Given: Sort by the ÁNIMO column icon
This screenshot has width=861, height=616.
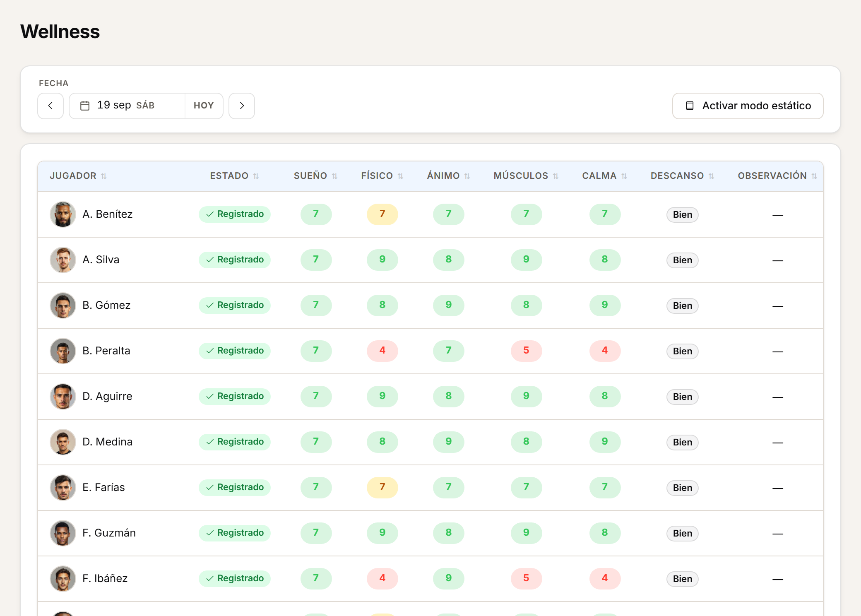Looking at the screenshot, I should 467,176.
